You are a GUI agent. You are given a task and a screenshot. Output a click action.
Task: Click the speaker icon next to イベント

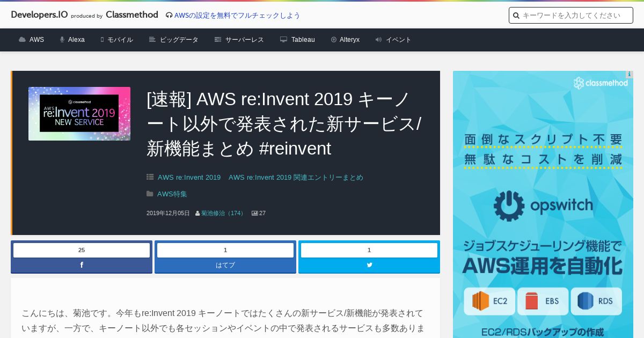378,40
